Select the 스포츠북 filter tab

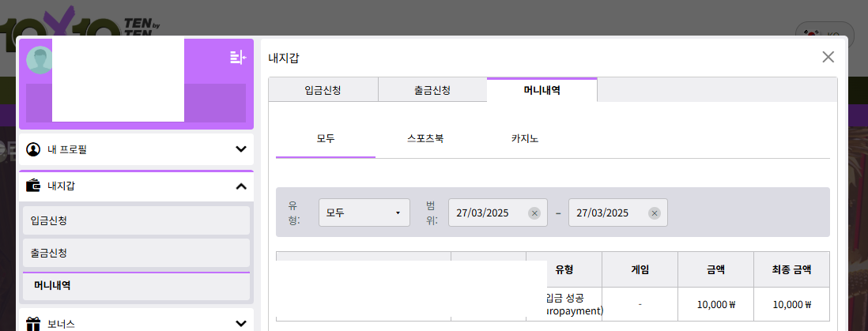(425, 138)
